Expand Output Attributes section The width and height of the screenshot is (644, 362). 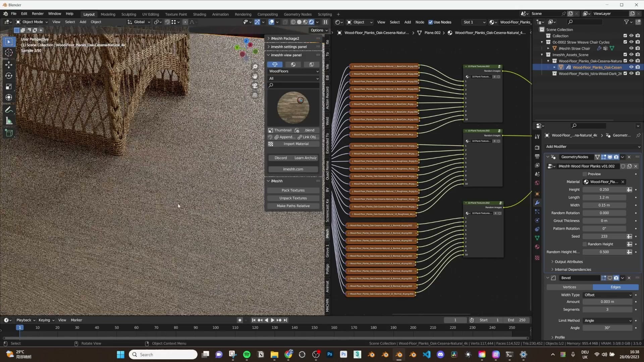(569, 262)
